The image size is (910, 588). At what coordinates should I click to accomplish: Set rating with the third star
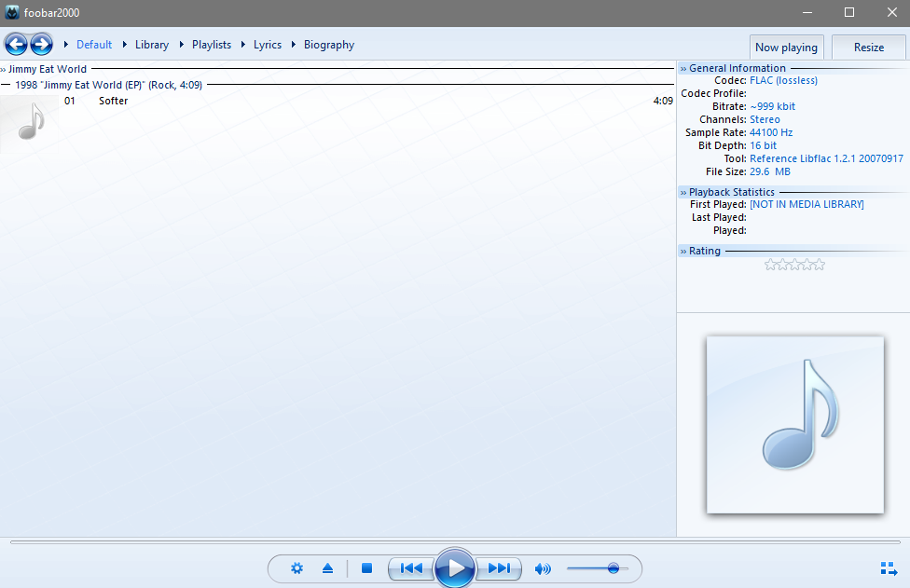click(794, 265)
